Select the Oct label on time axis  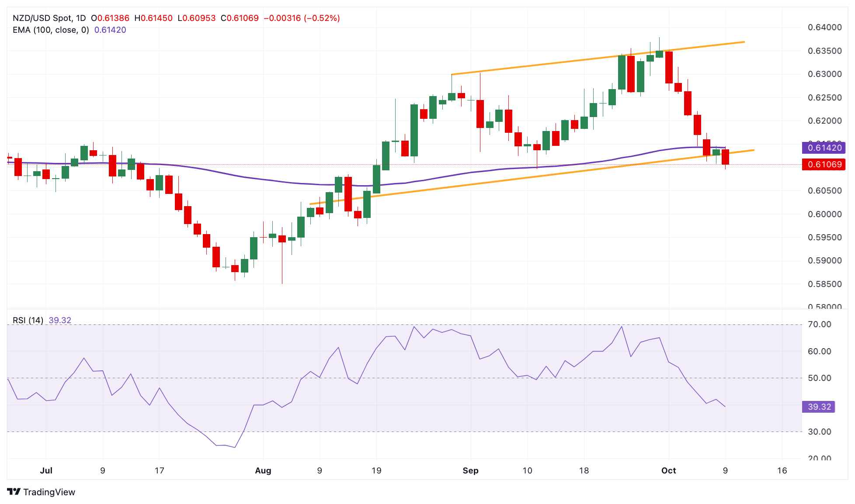tap(669, 470)
